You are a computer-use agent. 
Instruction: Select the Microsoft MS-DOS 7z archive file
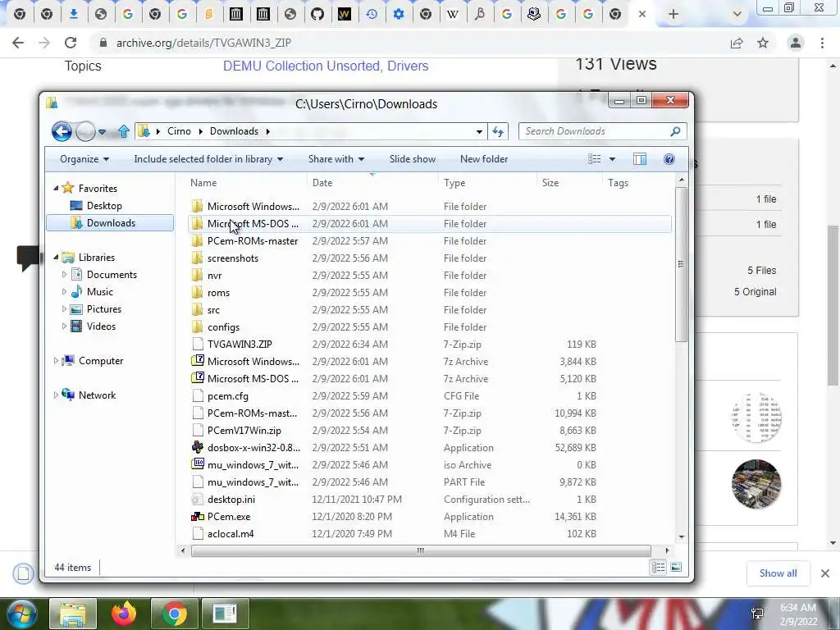pyautogui.click(x=430, y=379)
